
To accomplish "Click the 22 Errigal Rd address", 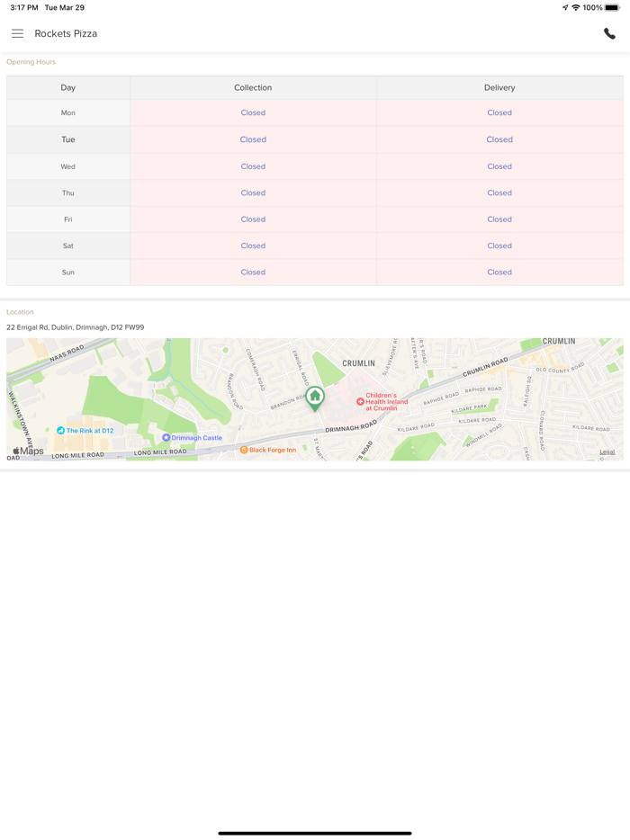I will pos(75,327).
